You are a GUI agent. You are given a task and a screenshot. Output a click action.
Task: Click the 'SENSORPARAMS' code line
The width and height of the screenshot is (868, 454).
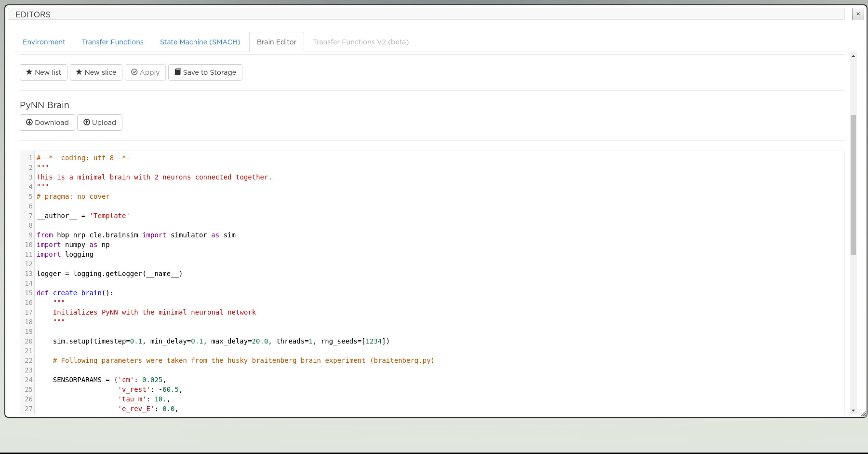click(x=109, y=380)
